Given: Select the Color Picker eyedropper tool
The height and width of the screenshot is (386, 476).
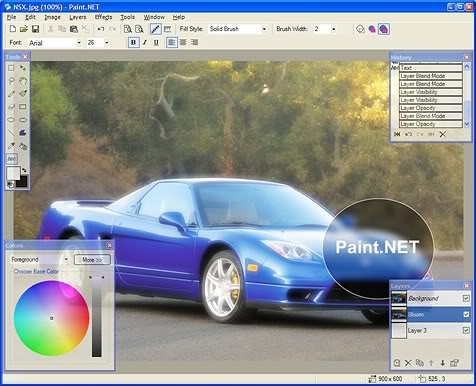Looking at the screenshot, I should pos(11,146).
